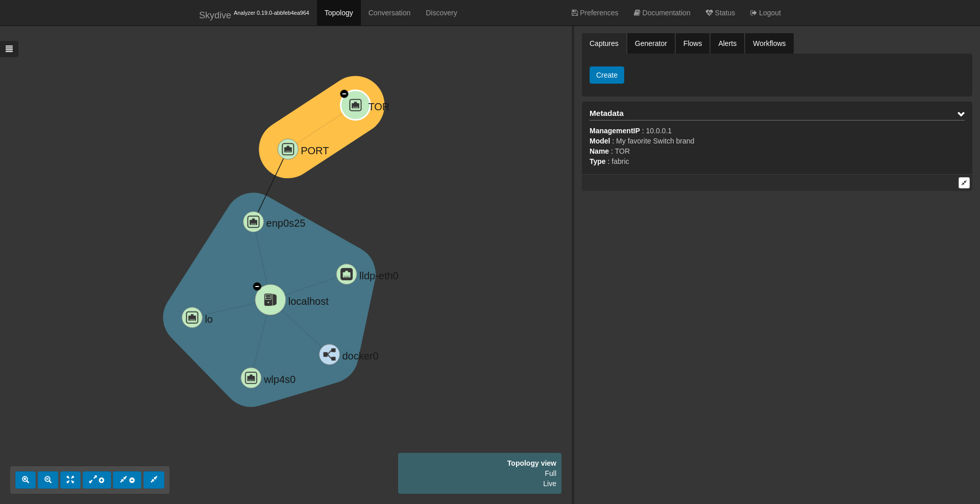Screen dimensions: 980x504
Task: Click the zoom out magnifier button
Action: point(48,480)
